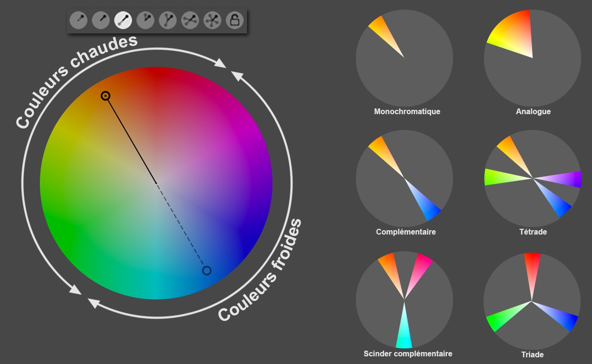
Task: Click the "Analogue" text label
Action: coord(533,112)
